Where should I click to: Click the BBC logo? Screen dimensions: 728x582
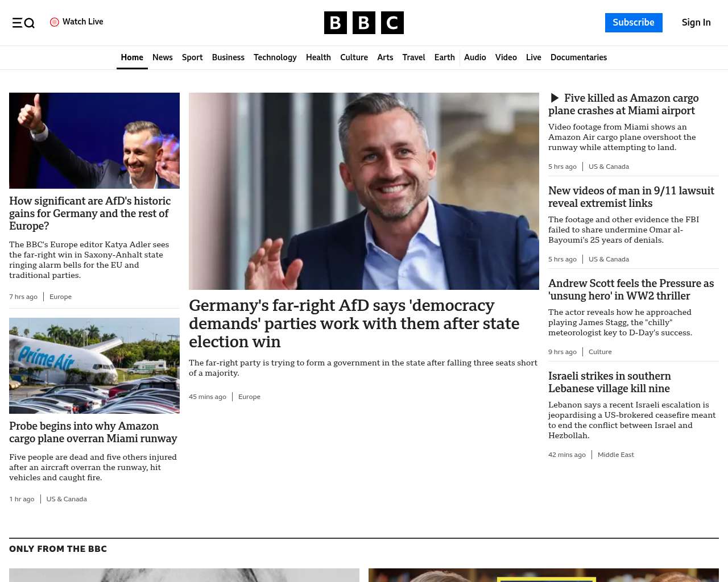point(364,23)
